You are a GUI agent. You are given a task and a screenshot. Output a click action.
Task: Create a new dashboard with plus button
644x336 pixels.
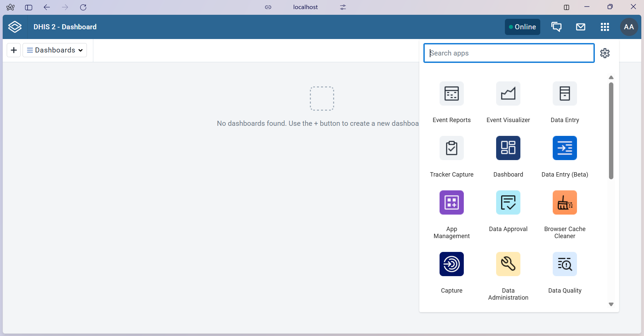click(14, 50)
